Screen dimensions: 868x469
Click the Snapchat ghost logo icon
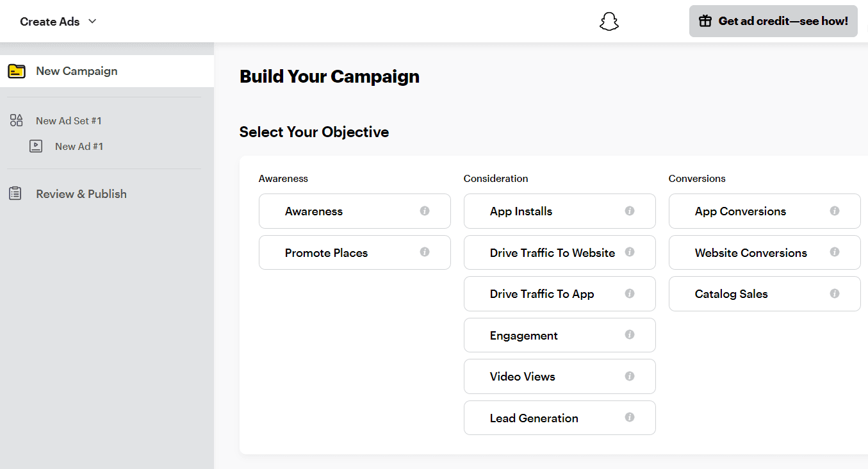click(609, 22)
